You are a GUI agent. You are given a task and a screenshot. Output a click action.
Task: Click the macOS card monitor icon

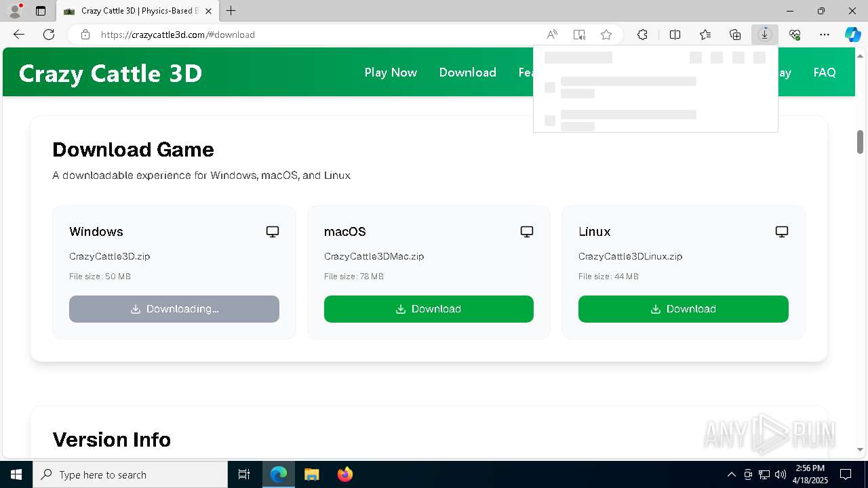(527, 232)
